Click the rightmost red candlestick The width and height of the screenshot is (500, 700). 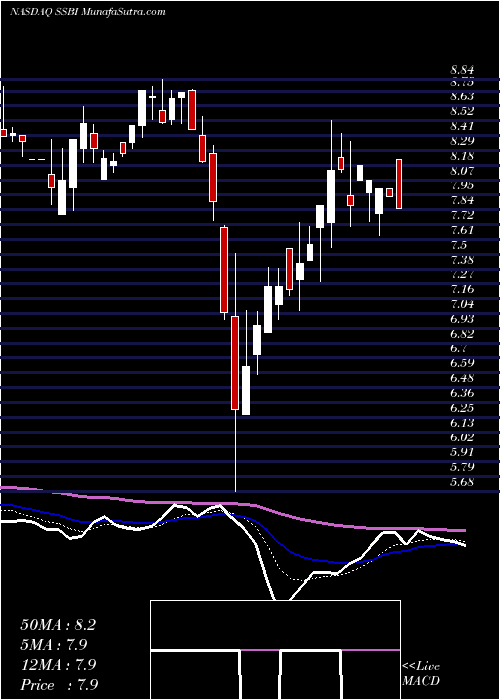point(399,184)
